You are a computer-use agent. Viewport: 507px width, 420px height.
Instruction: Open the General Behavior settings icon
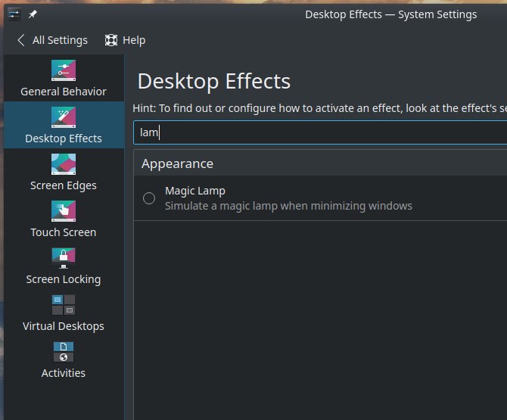pos(64,70)
